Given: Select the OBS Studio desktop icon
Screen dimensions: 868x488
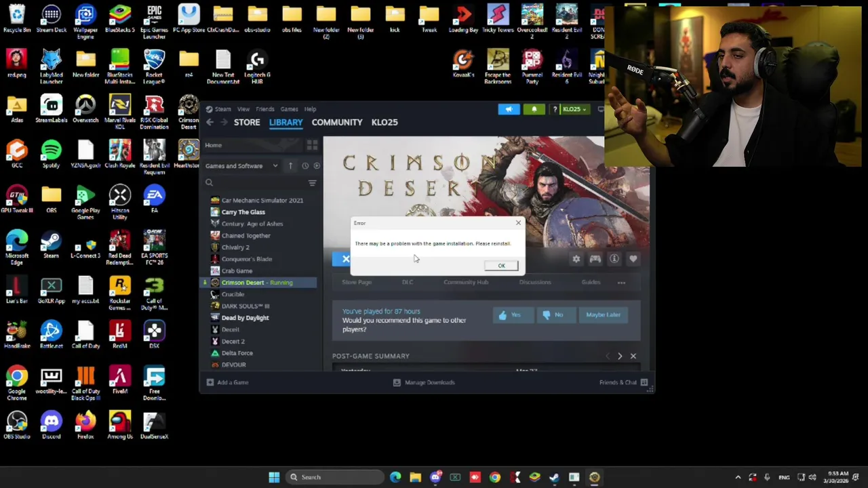Looking at the screenshot, I should pyautogui.click(x=17, y=426).
